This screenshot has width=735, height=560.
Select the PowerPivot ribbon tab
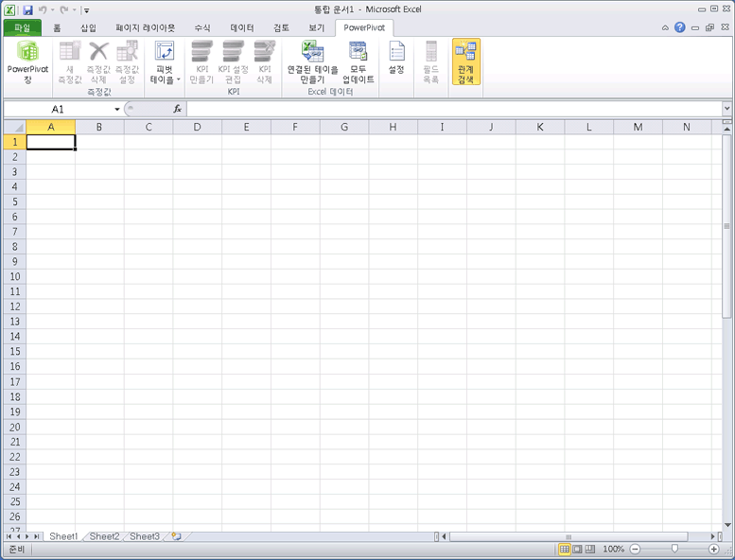[364, 28]
